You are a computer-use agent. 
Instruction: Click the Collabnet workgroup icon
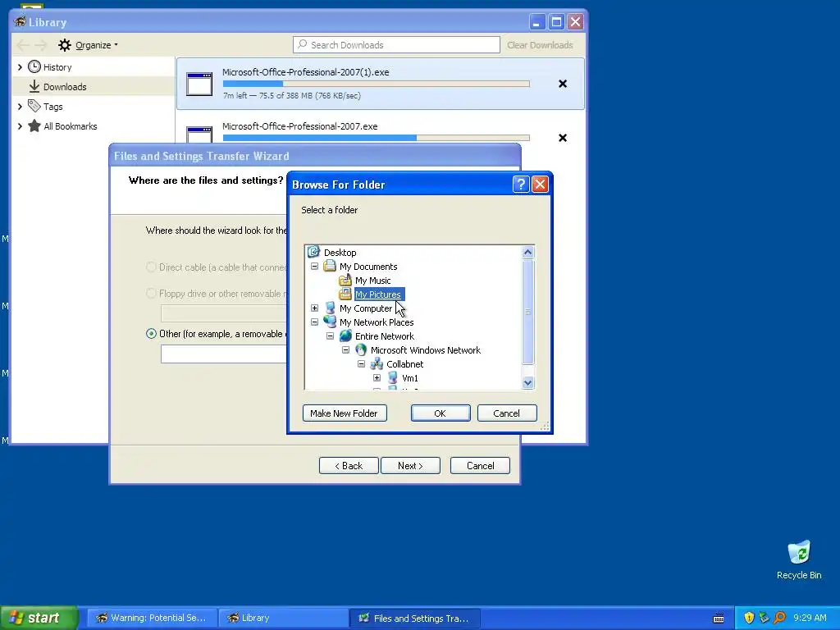[377, 363]
